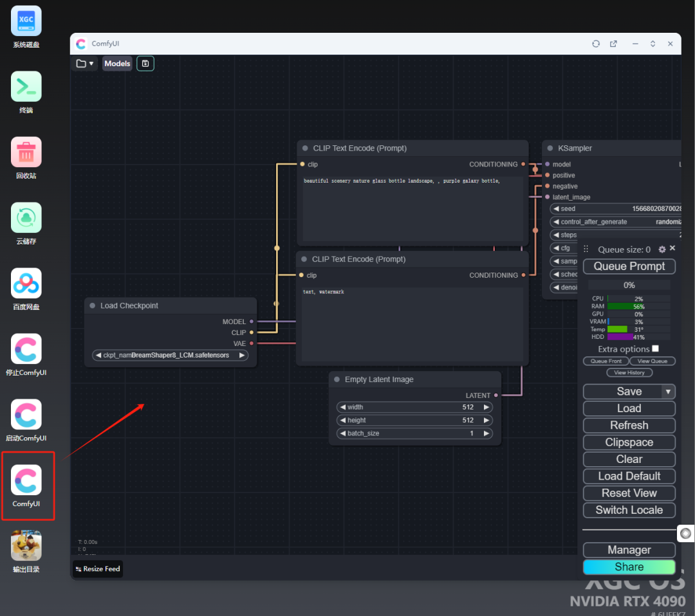Open the 百度网盘 desktop icon
Image resolution: width=695 pixels, height=616 pixels.
coord(26,284)
